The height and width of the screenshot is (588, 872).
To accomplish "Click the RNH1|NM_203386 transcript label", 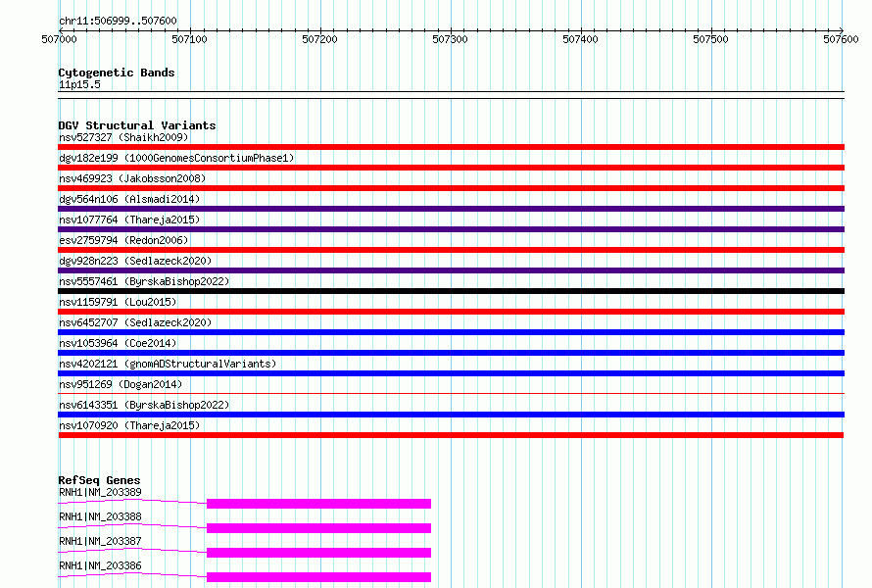I will (100, 565).
